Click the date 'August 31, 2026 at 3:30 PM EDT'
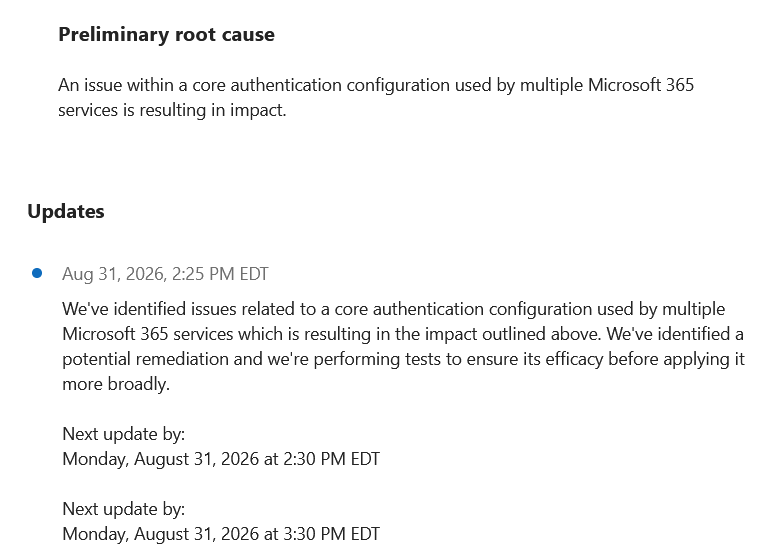The width and height of the screenshot is (780, 555). [257, 534]
